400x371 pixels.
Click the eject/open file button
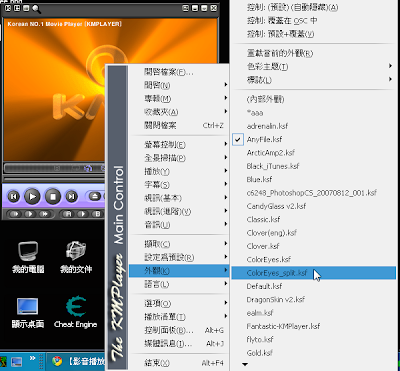pos(95,196)
